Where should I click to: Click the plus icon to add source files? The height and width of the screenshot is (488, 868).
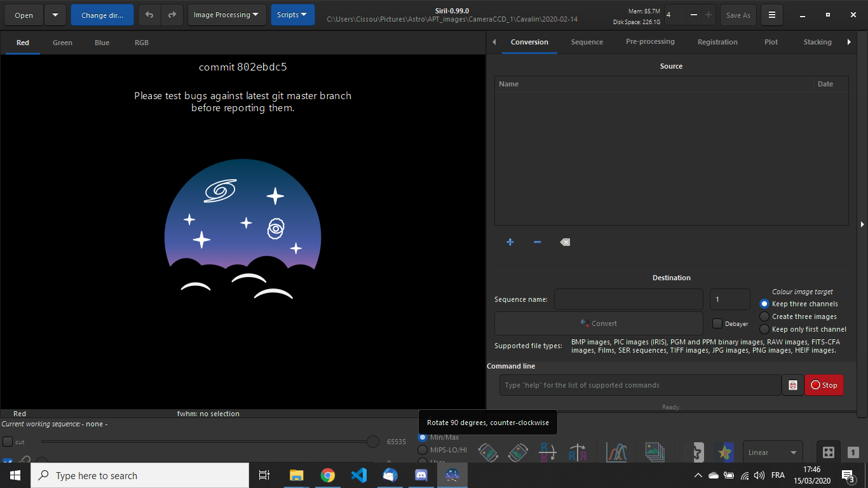[x=510, y=242]
